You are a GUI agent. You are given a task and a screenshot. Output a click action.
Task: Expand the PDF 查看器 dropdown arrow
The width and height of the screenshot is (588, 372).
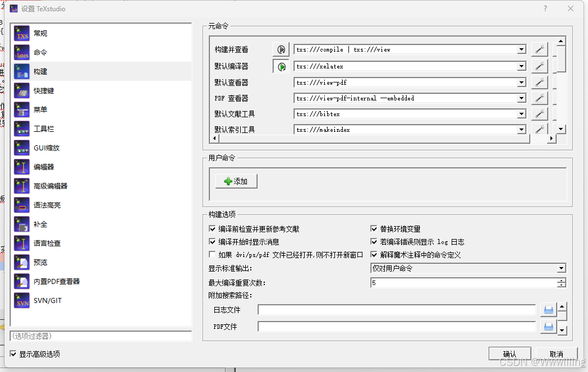tap(521, 98)
